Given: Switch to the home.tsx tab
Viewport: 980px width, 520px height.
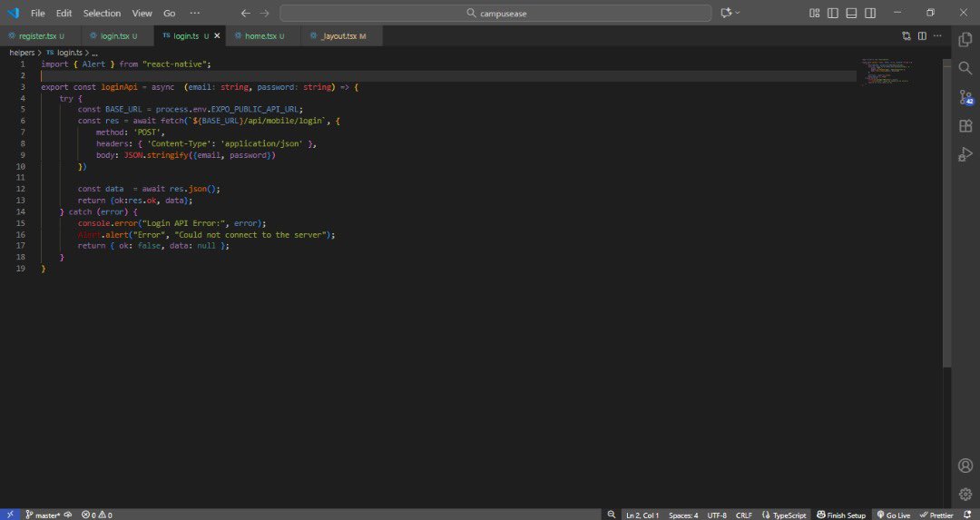Looking at the screenshot, I should pyautogui.click(x=263, y=36).
